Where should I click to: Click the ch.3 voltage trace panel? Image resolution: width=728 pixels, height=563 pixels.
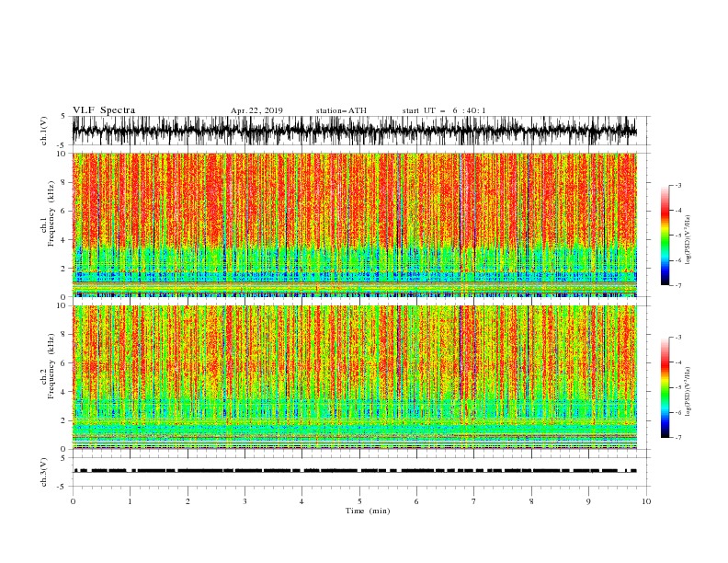pyautogui.click(x=360, y=472)
